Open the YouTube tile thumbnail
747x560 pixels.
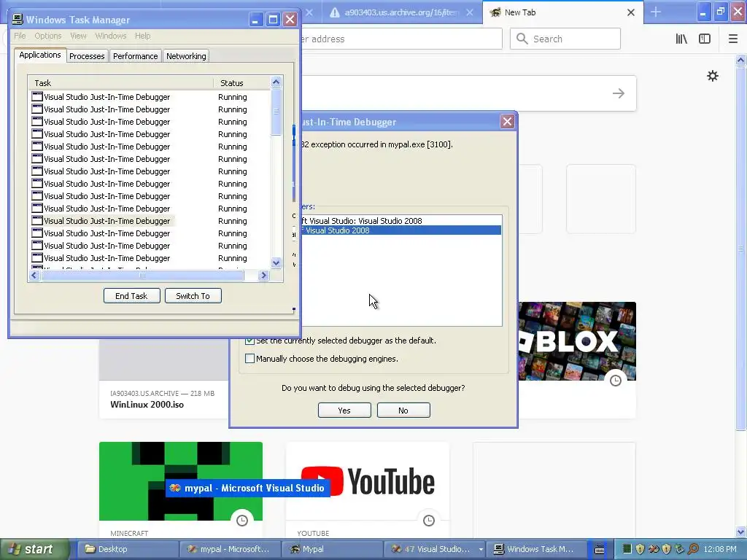click(368, 481)
